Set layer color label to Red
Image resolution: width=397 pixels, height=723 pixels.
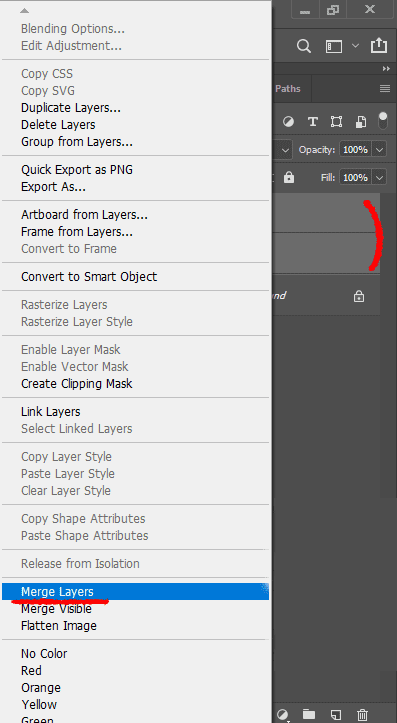point(31,671)
